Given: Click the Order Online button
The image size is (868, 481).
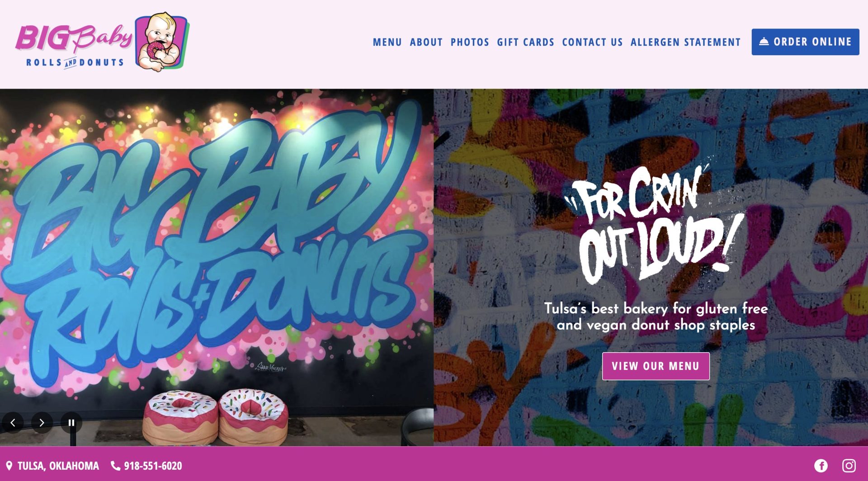Looking at the screenshot, I should (x=805, y=42).
